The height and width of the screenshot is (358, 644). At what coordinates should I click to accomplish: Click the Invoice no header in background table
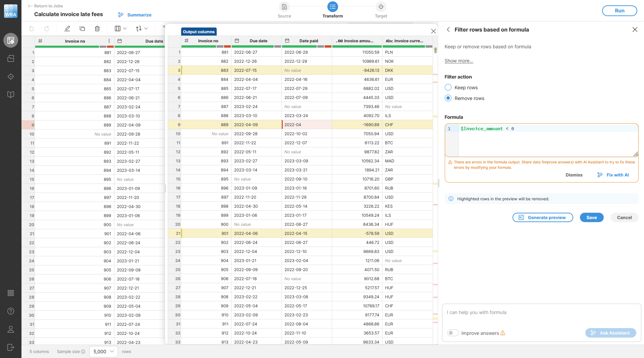[x=75, y=41]
